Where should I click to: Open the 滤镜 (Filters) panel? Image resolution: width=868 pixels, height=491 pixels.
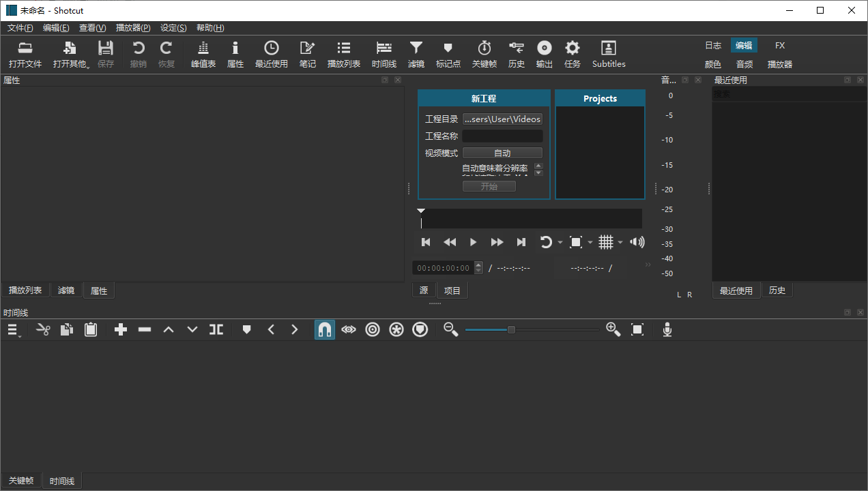(416, 53)
